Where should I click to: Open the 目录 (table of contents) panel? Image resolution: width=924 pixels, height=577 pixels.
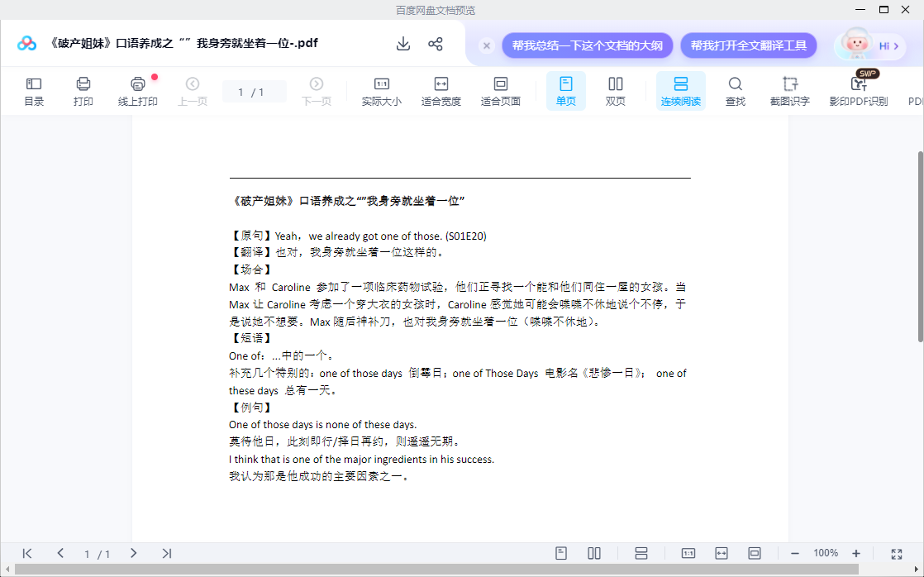point(33,90)
